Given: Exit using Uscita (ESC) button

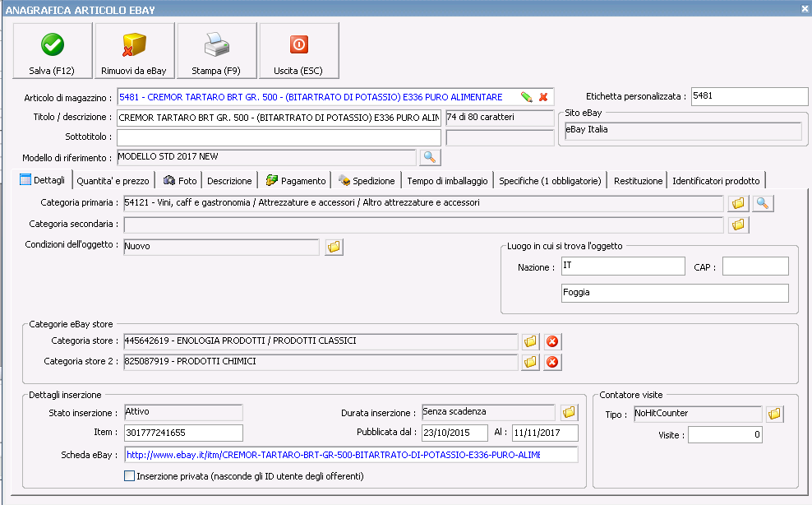Looking at the screenshot, I should pyautogui.click(x=299, y=51).
